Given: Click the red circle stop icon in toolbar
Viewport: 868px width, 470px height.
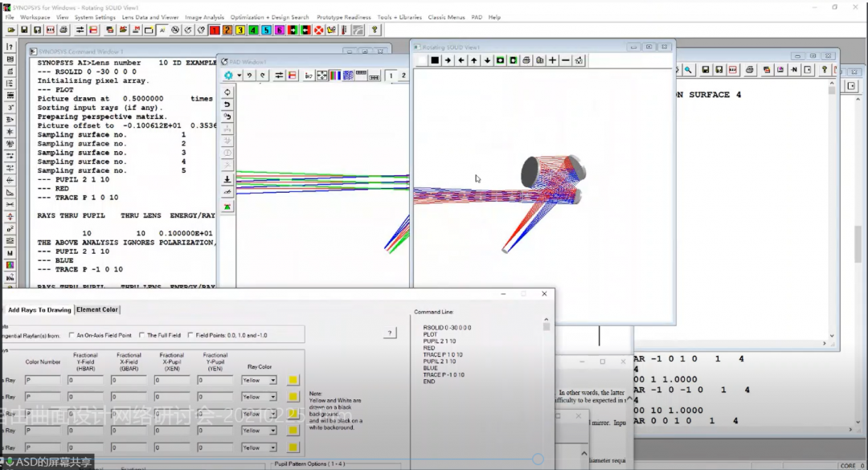Looking at the screenshot, I should click(x=319, y=30).
